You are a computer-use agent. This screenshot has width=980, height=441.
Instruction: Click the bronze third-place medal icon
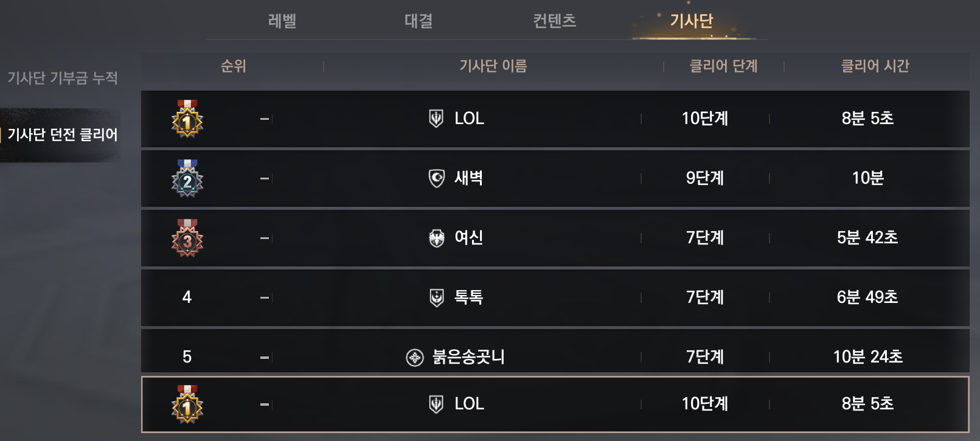click(187, 238)
